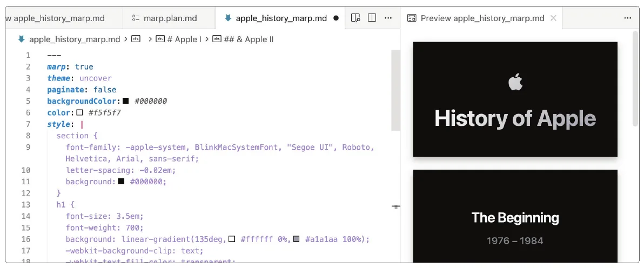Click the checklist icon on marp.plan.md tab
Image resolution: width=644 pixels, height=268 pixels.
click(x=136, y=18)
